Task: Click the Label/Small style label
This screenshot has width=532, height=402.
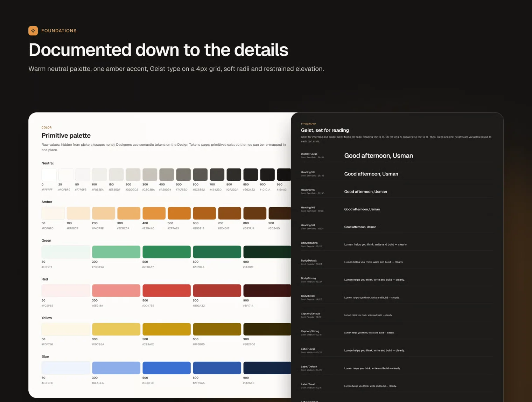Action: [x=308, y=384]
